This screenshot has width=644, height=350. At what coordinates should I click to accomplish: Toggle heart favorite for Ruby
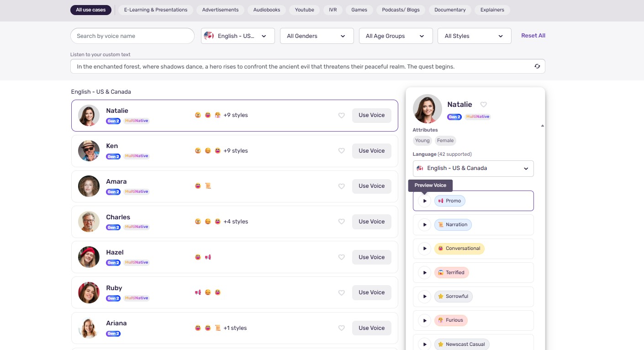pyautogui.click(x=341, y=292)
